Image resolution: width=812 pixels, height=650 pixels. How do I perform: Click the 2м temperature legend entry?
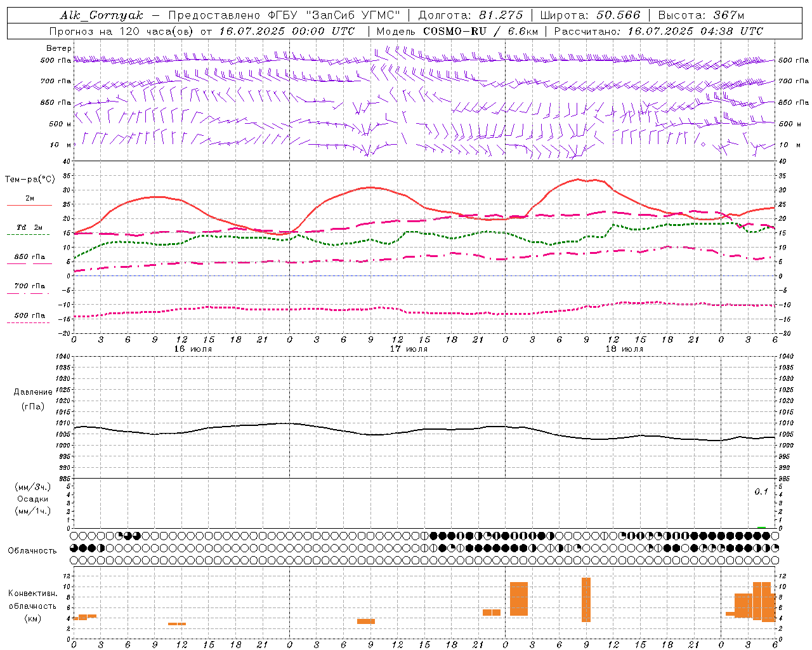pyautogui.click(x=30, y=199)
